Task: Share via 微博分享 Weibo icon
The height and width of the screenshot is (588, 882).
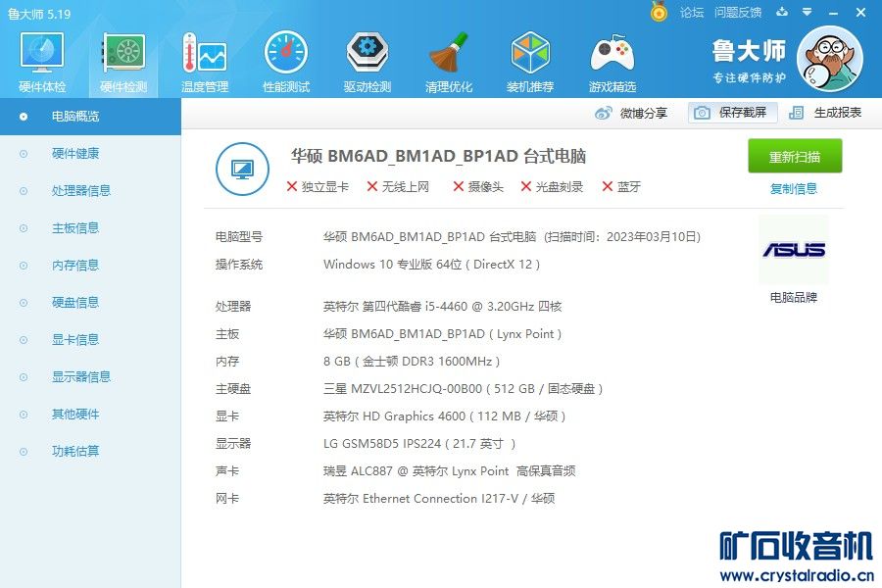Action: click(x=631, y=113)
